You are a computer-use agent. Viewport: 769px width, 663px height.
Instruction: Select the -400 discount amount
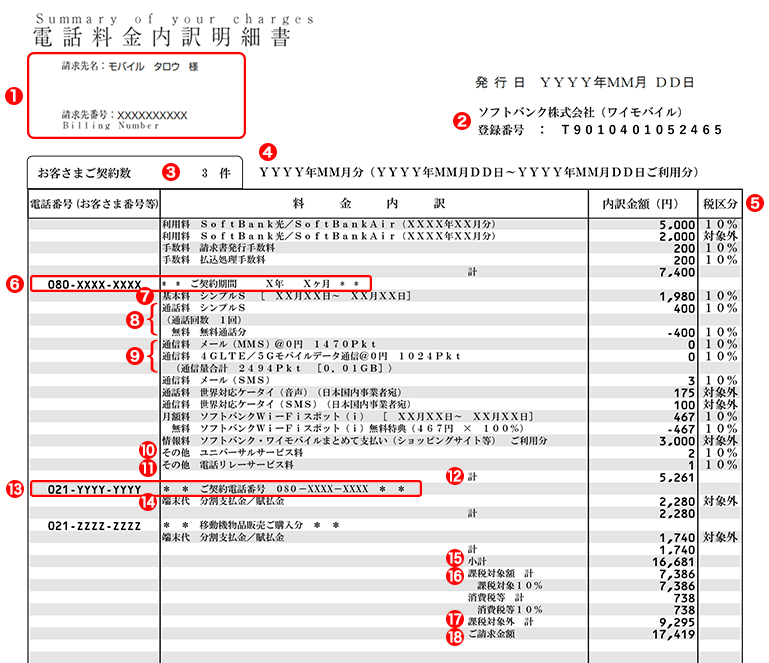[x=682, y=333]
